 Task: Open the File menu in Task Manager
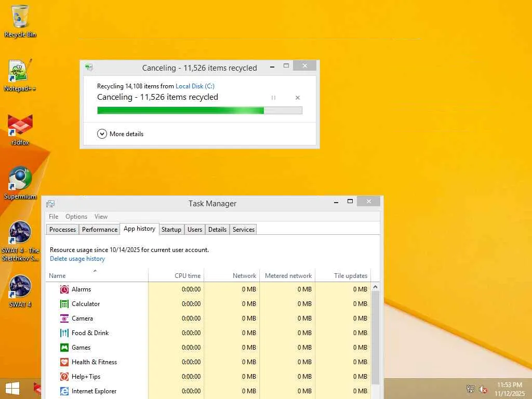tap(54, 217)
